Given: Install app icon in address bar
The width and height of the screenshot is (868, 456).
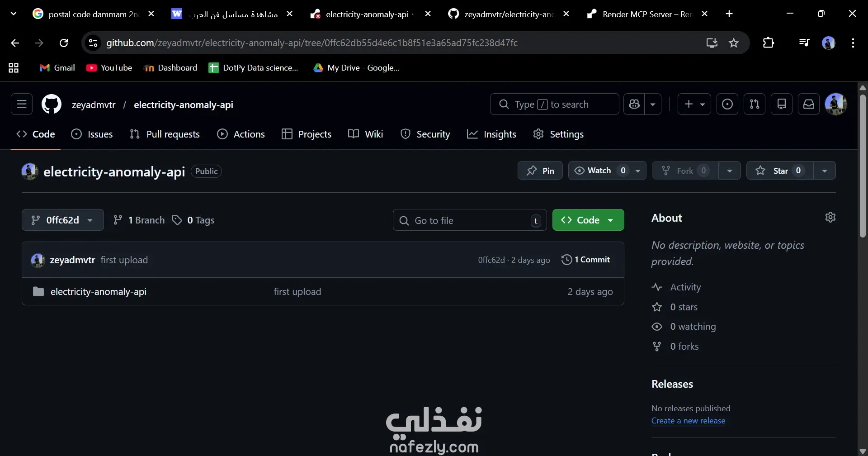Looking at the screenshot, I should tap(712, 43).
